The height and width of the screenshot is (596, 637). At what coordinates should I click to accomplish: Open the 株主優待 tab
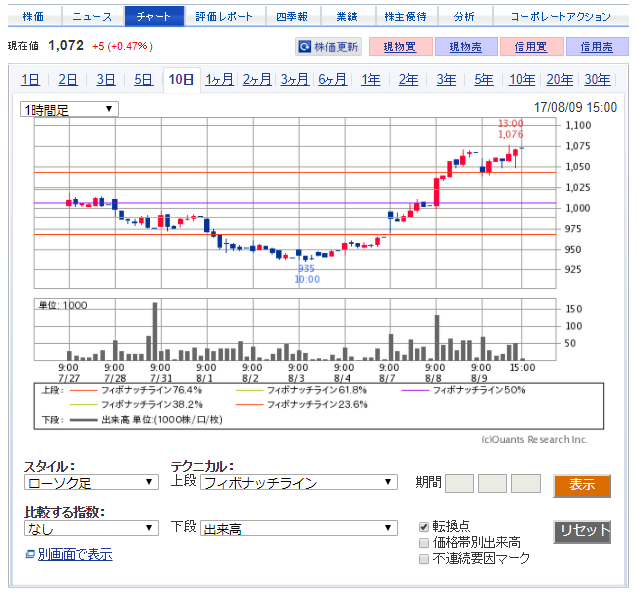pos(406,17)
